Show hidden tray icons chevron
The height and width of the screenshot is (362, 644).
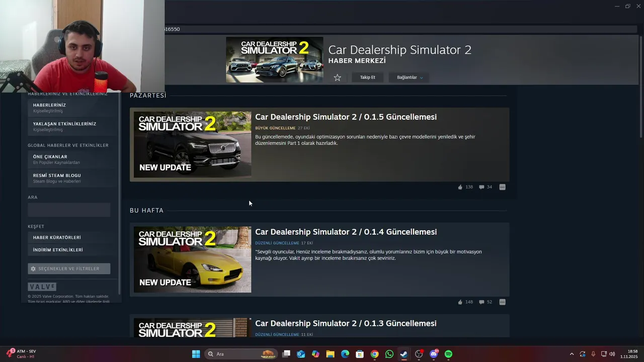tap(572, 354)
